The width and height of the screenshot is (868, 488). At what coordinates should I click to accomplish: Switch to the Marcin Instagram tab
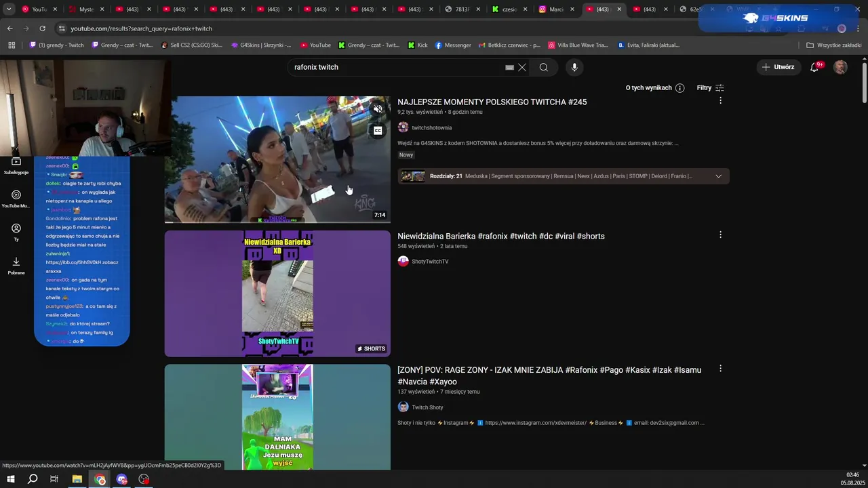tap(557, 9)
